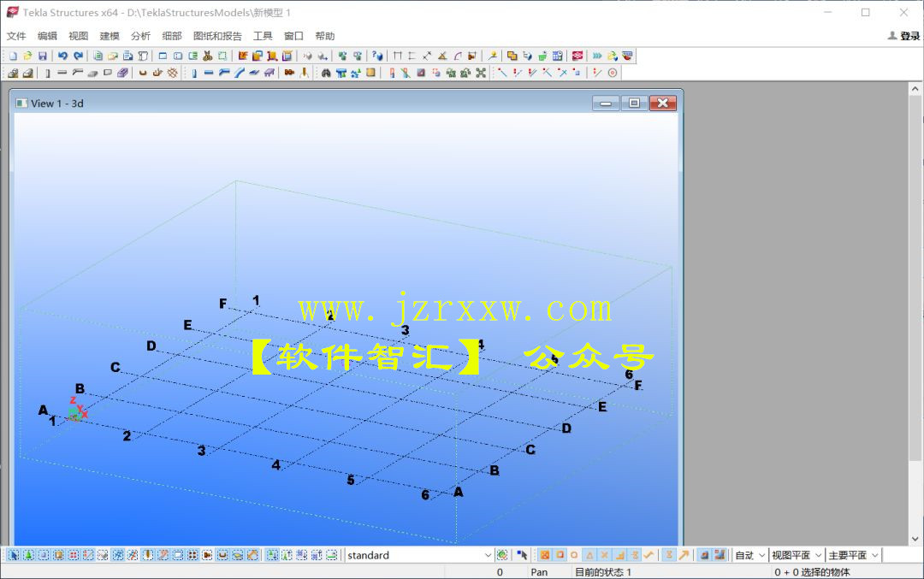The height and width of the screenshot is (579, 924).
Task: Toggle Snap to points switch
Action: (545, 555)
